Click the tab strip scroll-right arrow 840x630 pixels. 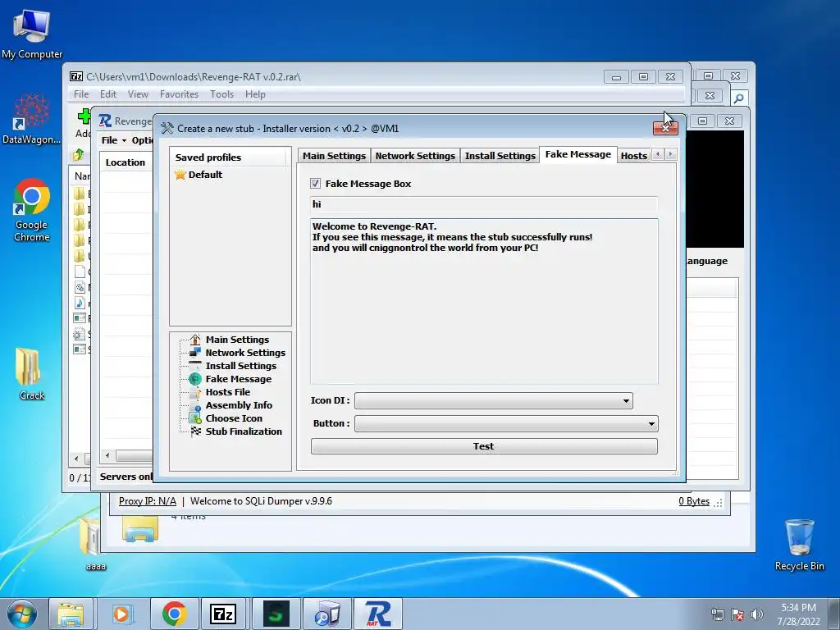[x=670, y=154]
